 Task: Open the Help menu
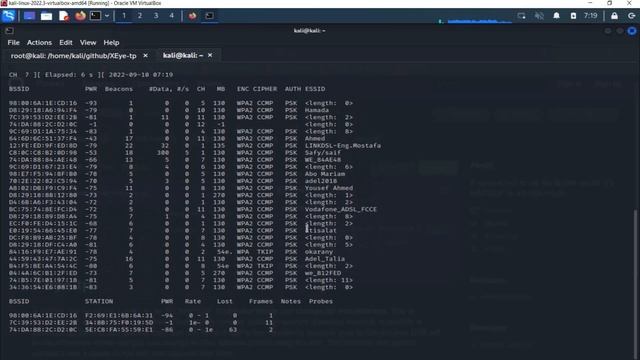coord(111,42)
